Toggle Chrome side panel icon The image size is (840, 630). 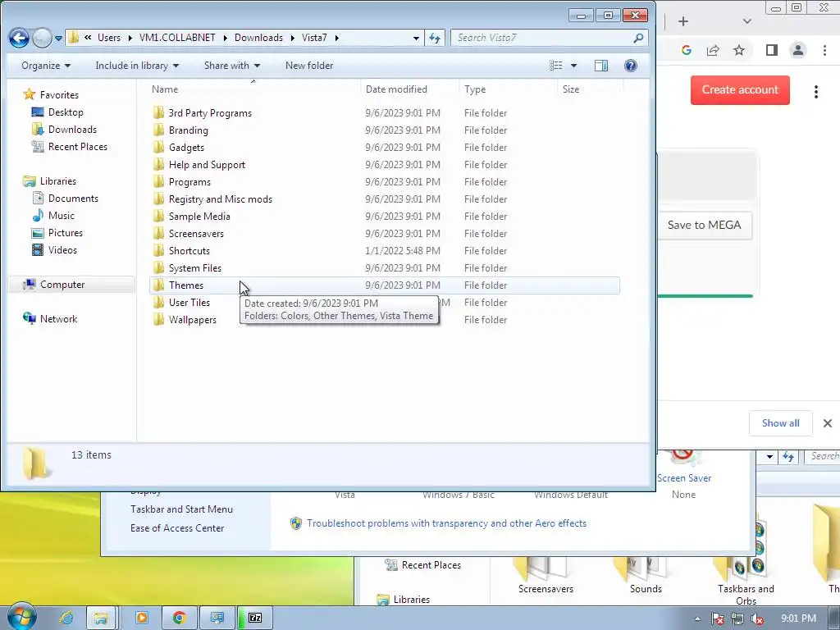pyautogui.click(x=771, y=50)
